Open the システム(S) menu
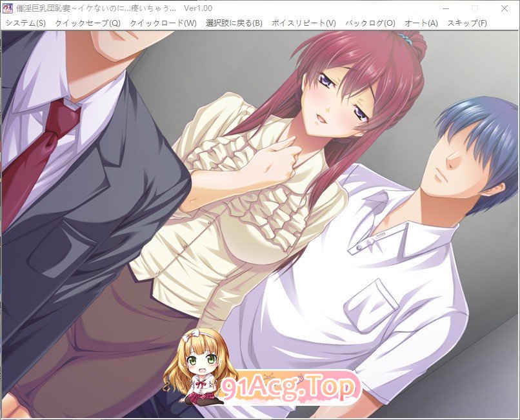 click(x=26, y=23)
